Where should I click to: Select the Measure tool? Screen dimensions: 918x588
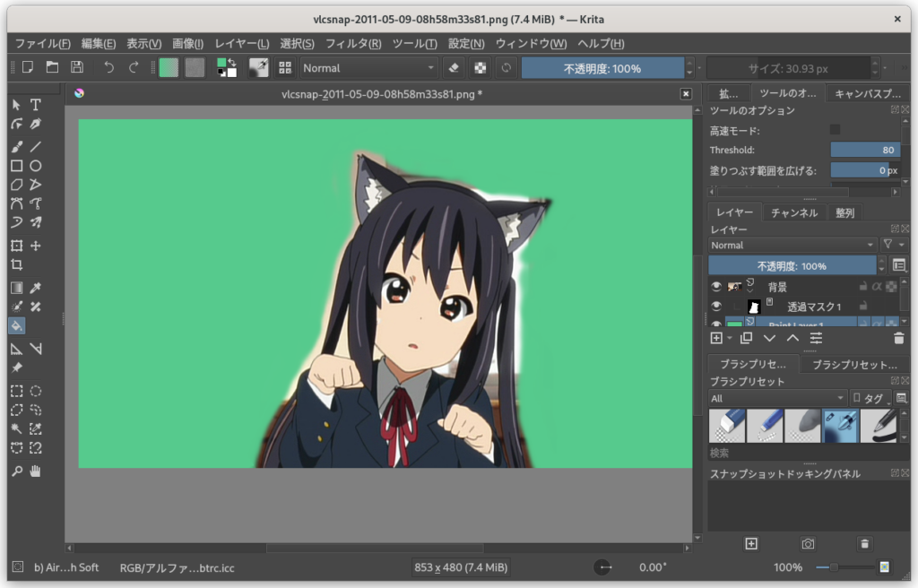pyautogui.click(x=36, y=349)
